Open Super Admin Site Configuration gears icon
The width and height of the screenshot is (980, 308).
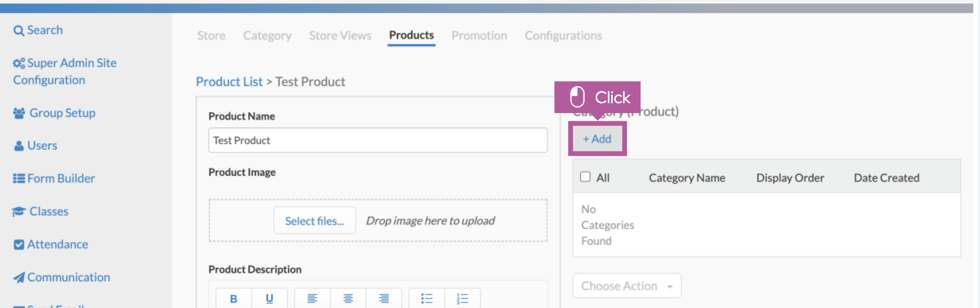click(x=19, y=63)
